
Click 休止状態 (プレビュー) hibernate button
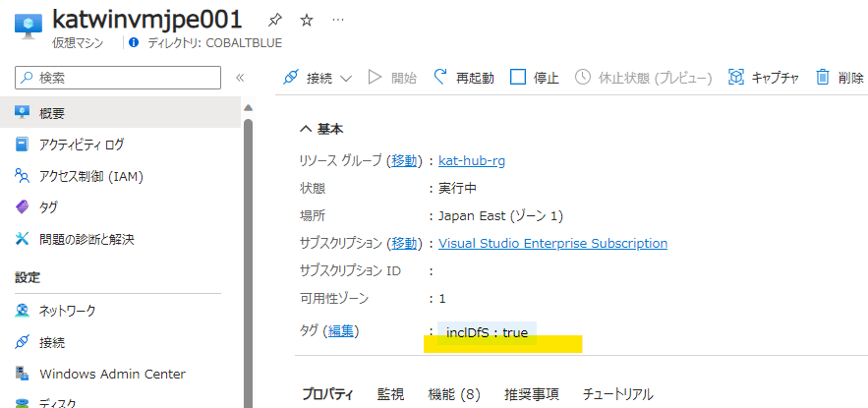pyautogui.click(x=643, y=78)
